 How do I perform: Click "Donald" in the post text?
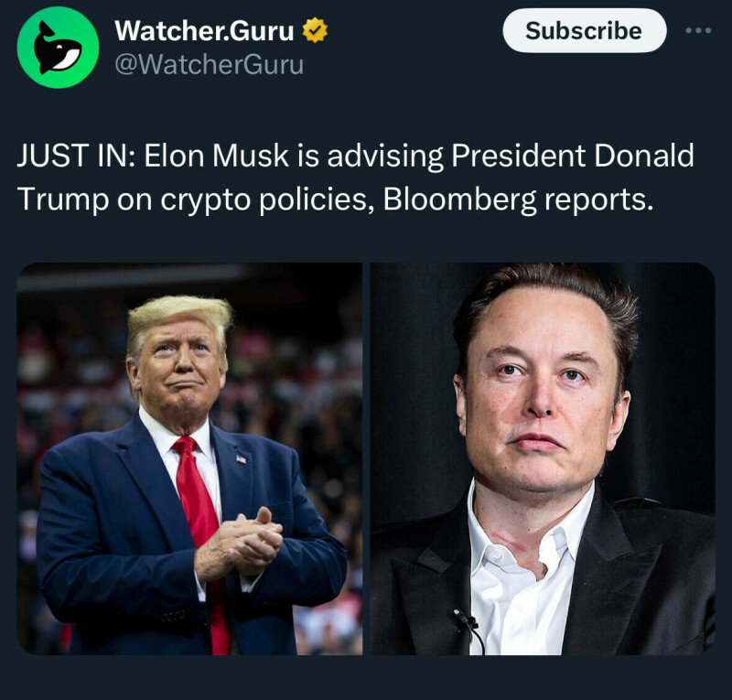[x=644, y=156]
